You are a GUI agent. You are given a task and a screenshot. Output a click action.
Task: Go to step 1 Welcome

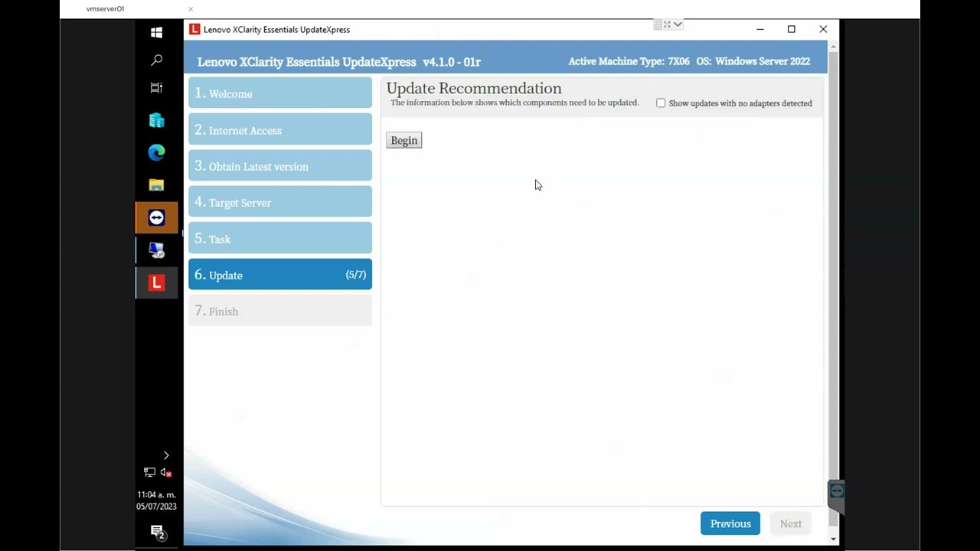click(x=280, y=93)
